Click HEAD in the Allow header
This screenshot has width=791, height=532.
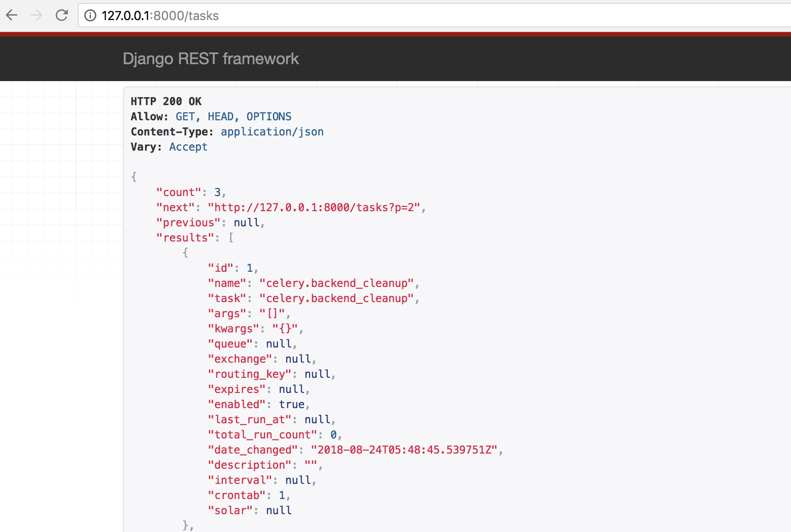tap(221, 117)
